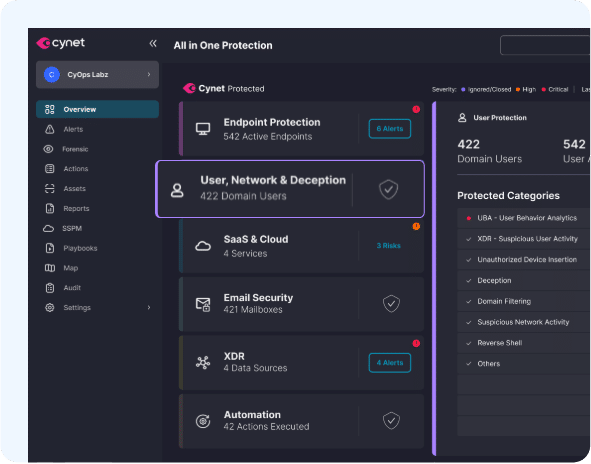Select Unauthorized Device Insertion category
This screenshot has width=591, height=464.
pyautogui.click(x=524, y=260)
